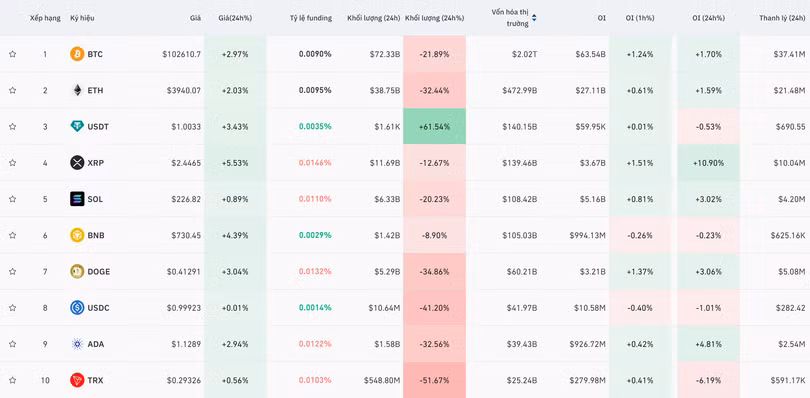
Task: Sort by Thanh lý (24h) header
Action: point(782,18)
